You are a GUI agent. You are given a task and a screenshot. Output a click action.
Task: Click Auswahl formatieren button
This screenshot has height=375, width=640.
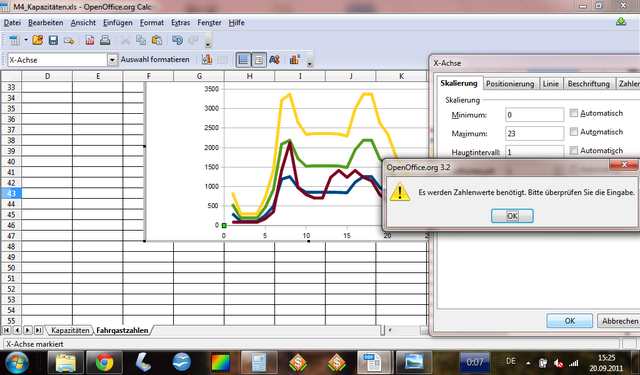pyautogui.click(x=155, y=60)
